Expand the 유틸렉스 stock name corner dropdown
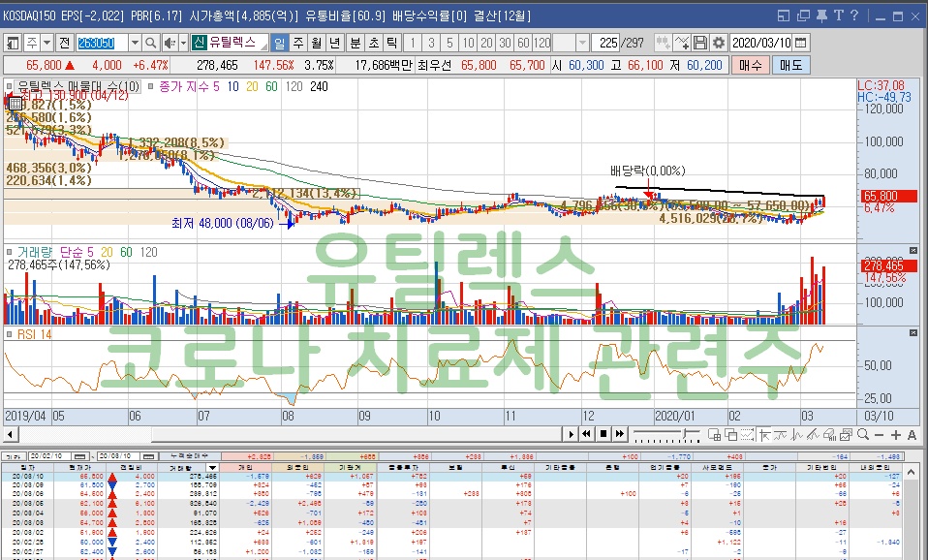 263,47
